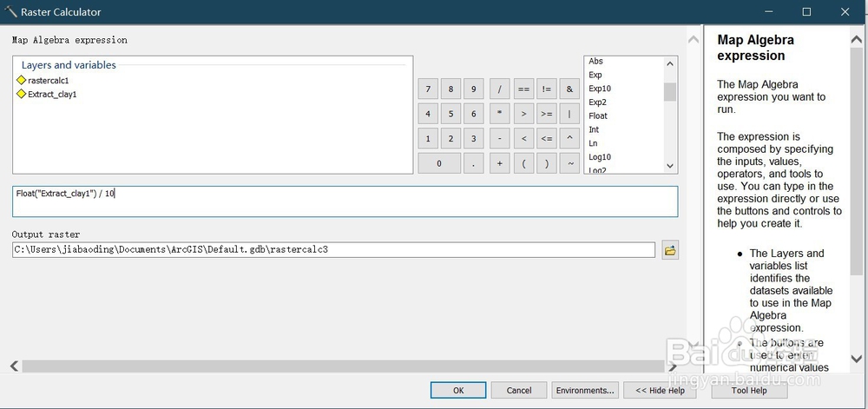Insert the addition operator button

point(500,164)
